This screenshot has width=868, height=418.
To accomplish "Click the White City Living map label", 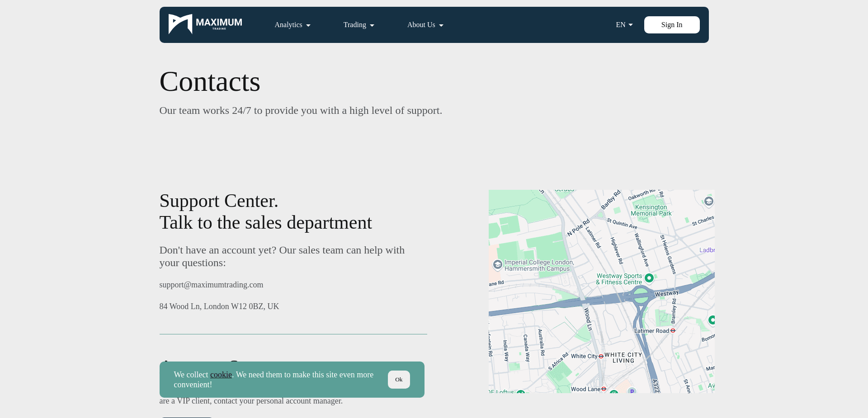I will [623, 357].
